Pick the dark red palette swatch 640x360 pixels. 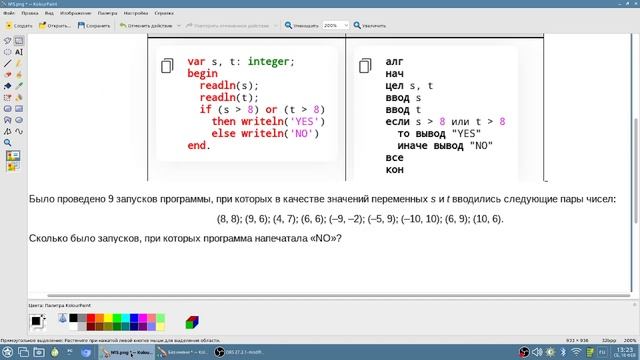pyautogui.click(x=91, y=327)
